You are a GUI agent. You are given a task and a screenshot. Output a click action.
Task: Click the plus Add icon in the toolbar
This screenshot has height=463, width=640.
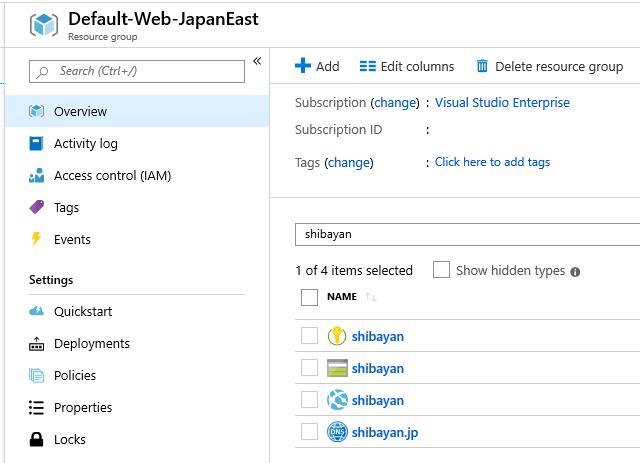[x=303, y=66]
